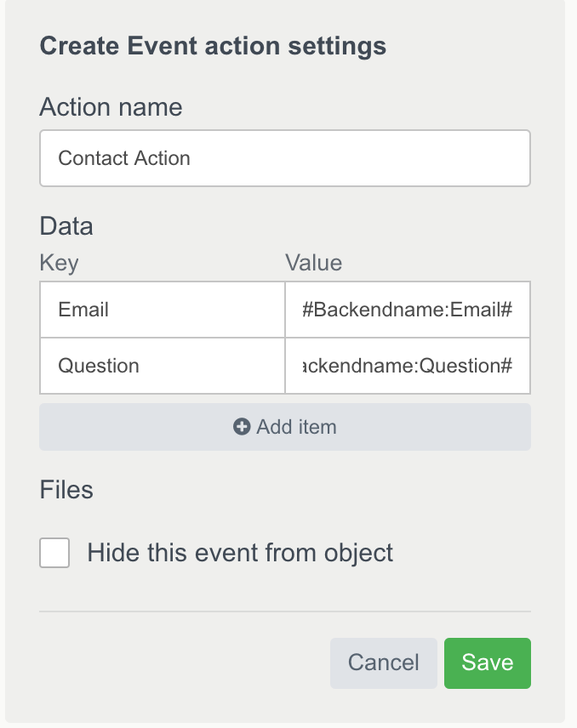Image resolution: width=577 pixels, height=728 pixels.
Task: Click the Key column header
Action: tap(59, 263)
